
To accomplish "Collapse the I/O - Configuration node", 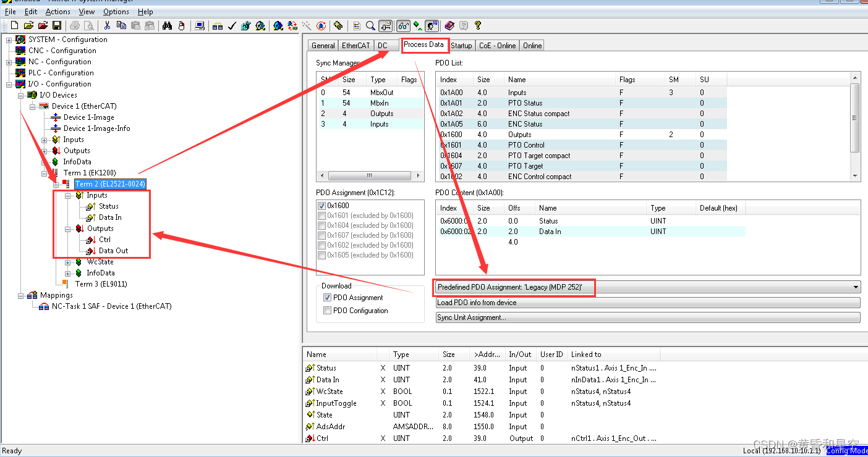I will click(x=9, y=84).
